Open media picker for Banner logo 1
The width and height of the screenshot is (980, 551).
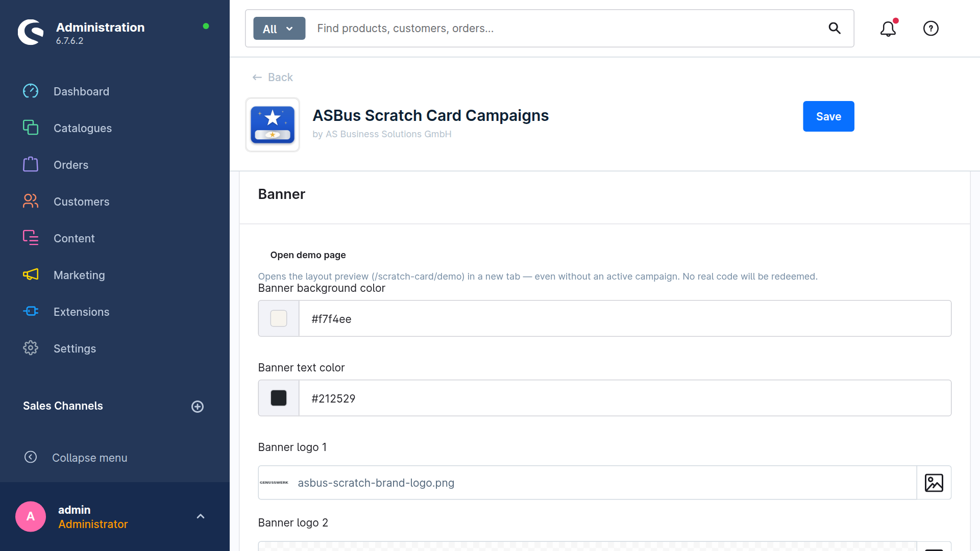[934, 483]
